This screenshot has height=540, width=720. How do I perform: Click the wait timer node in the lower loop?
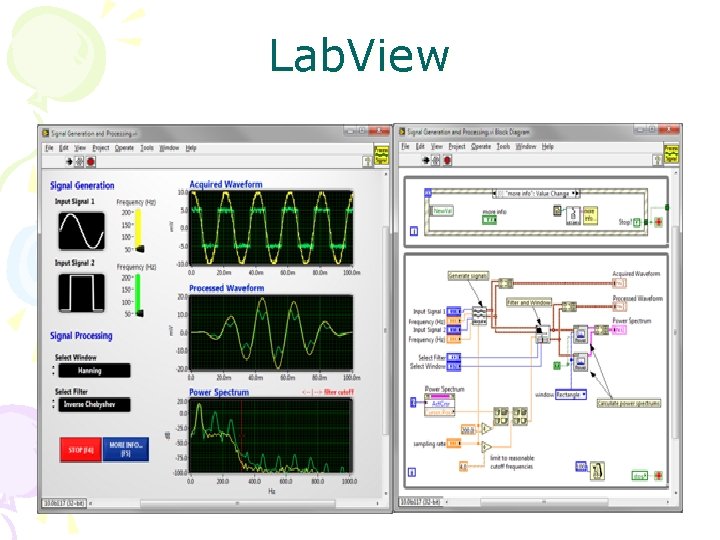point(596,471)
